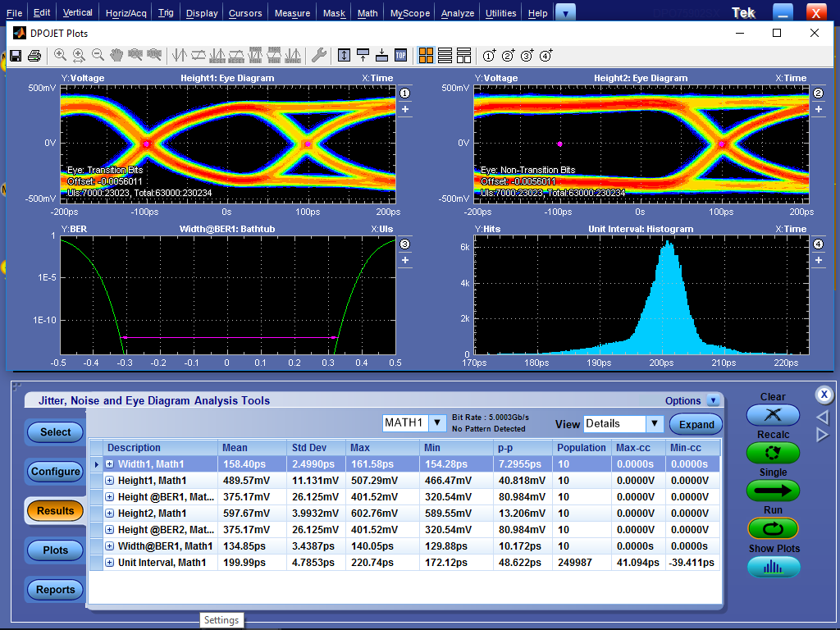Screen dimensions: 840x630
Task: Click the cursor SYNC icon
Action: pos(293,55)
